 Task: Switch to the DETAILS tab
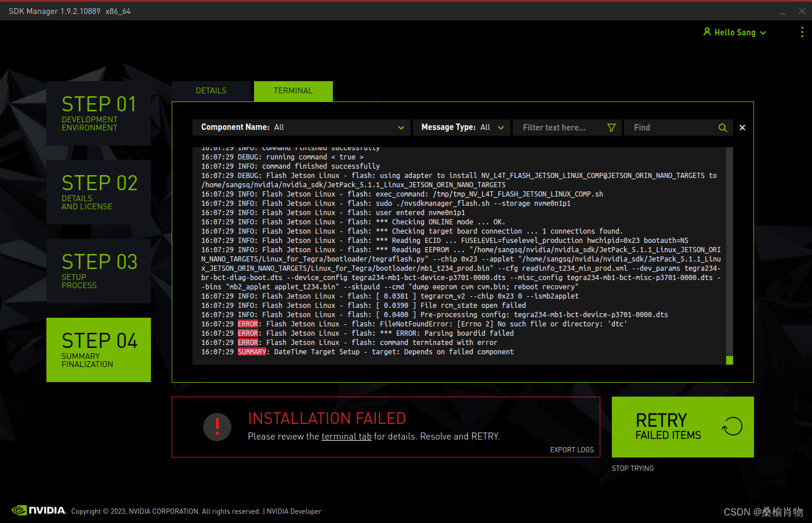(211, 90)
